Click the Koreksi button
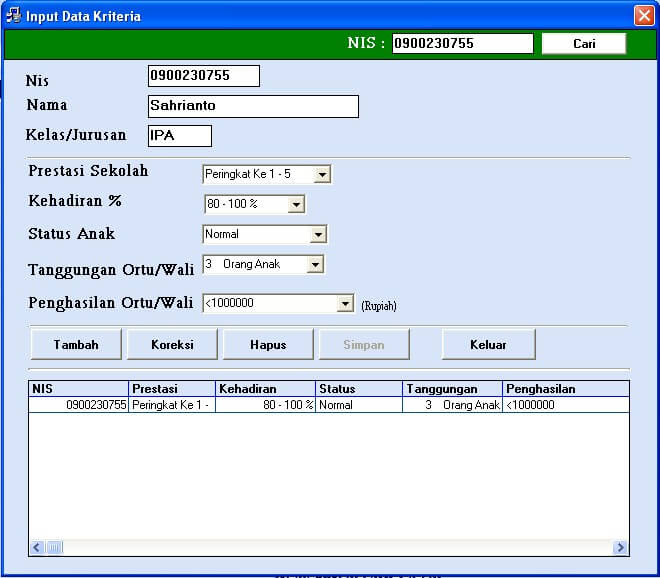 click(x=172, y=345)
